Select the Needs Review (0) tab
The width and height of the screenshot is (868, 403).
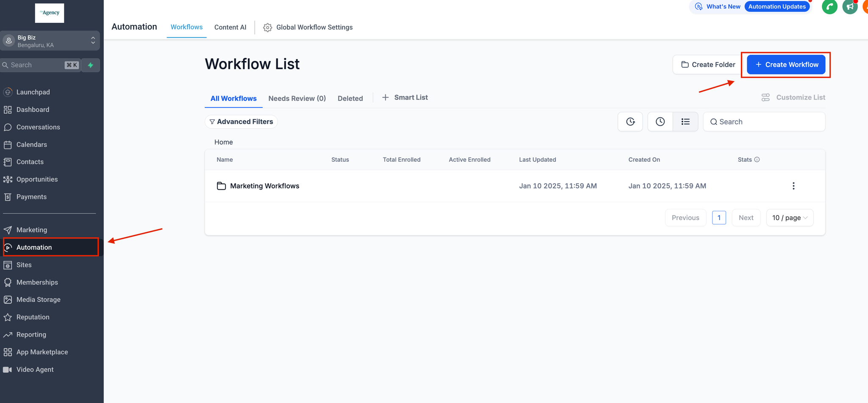pyautogui.click(x=297, y=98)
